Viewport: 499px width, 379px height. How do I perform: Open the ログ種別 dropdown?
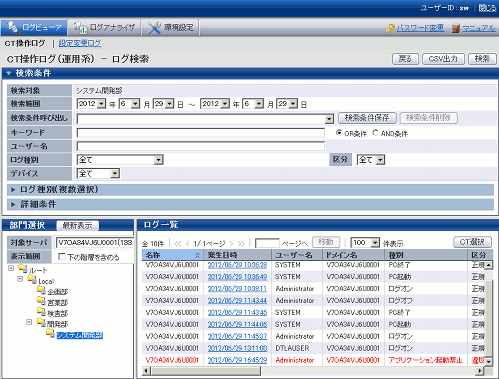pos(120,160)
